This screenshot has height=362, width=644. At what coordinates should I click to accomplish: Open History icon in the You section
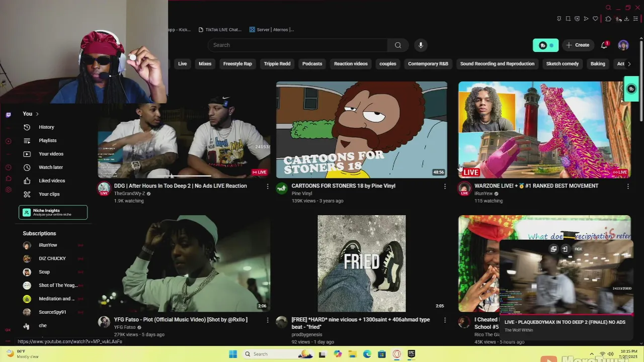click(27, 127)
